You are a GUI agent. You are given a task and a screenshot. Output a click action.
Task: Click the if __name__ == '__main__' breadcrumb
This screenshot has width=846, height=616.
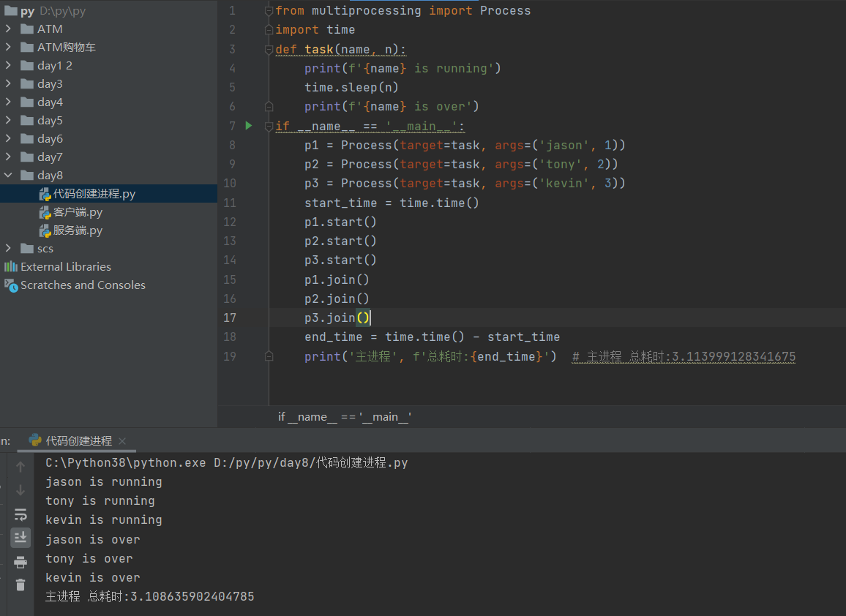click(x=345, y=416)
